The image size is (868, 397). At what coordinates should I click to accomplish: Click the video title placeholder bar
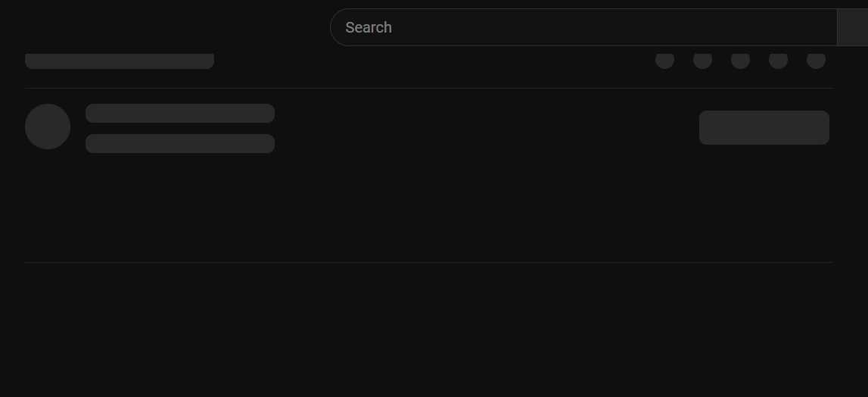(x=120, y=61)
